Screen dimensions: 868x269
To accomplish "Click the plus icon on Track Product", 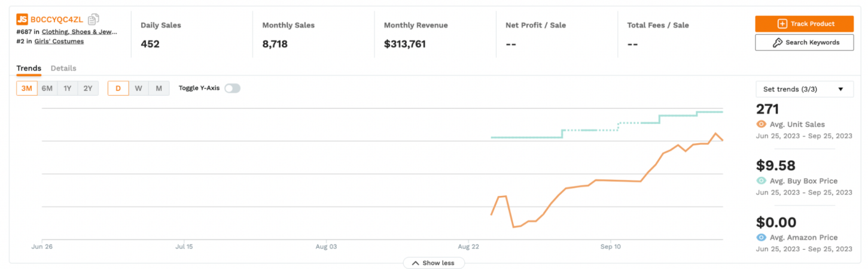I will click(782, 24).
